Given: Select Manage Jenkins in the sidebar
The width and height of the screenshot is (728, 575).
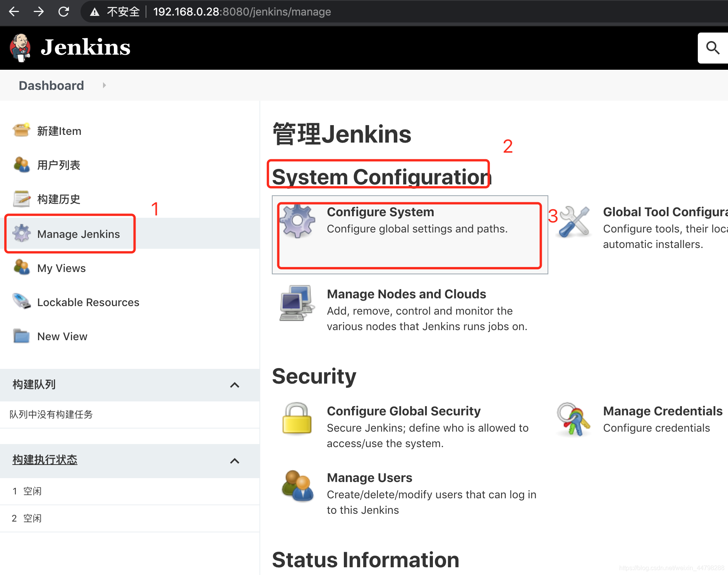Looking at the screenshot, I should tap(79, 234).
